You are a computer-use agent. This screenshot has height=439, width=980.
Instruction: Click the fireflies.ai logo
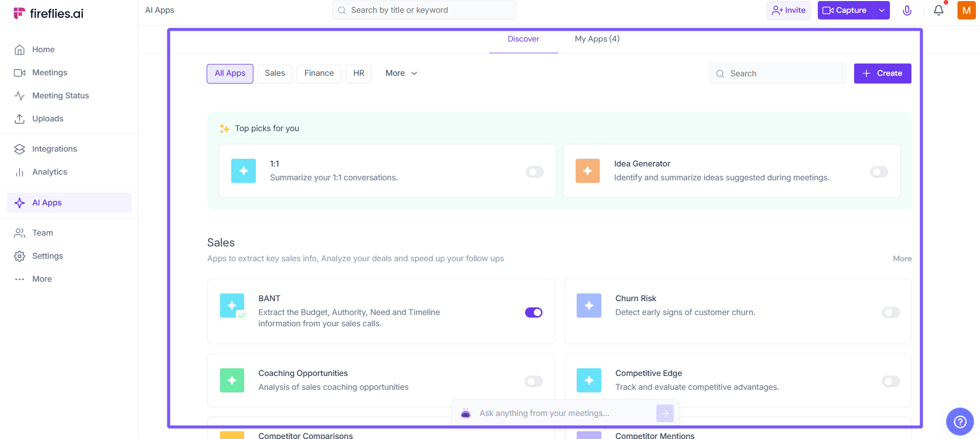[48, 13]
